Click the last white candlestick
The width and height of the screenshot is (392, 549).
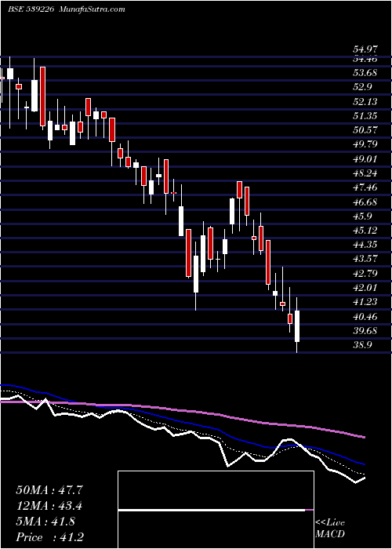(x=297, y=325)
